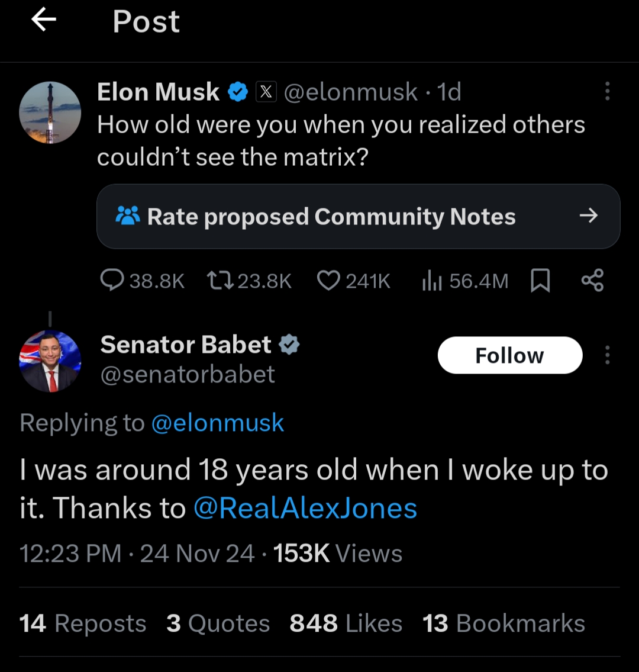Bookmark Elon Musk's post

point(540,281)
